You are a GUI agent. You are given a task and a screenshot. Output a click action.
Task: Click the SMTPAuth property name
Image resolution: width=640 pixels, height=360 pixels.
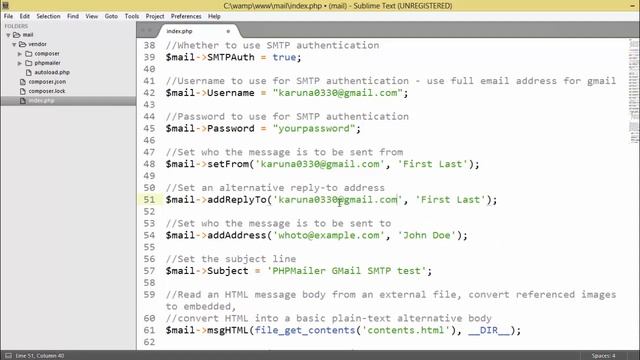click(x=231, y=57)
